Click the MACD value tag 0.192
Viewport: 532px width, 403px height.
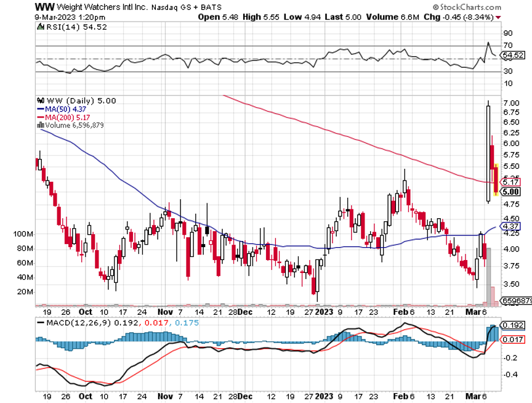pos(512,325)
